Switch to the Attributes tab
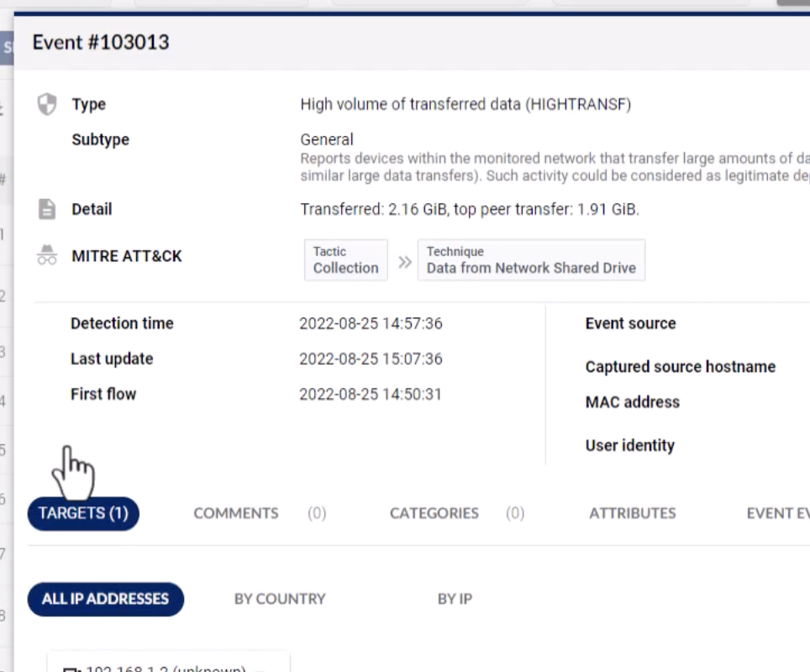This screenshot has height=672, width=810. coord(632,513)
